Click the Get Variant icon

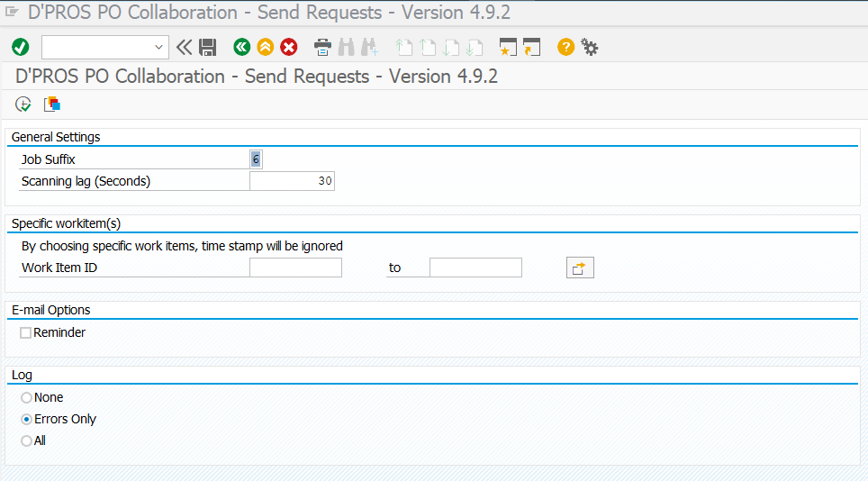tap(52, 104)
